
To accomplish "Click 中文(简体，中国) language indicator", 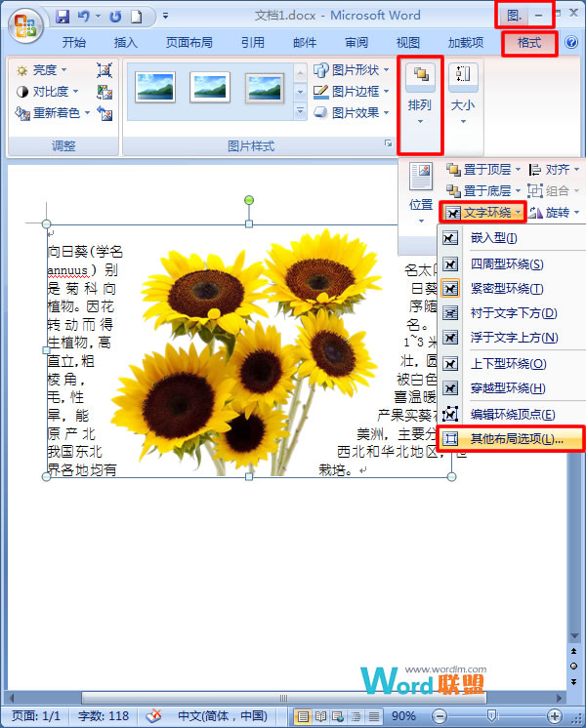I will [223, 716].
